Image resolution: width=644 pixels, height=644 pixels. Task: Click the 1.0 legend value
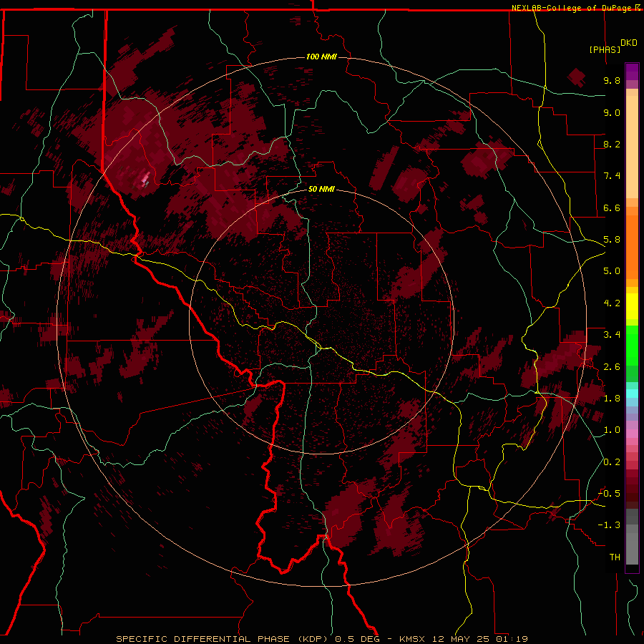(612, 430)
